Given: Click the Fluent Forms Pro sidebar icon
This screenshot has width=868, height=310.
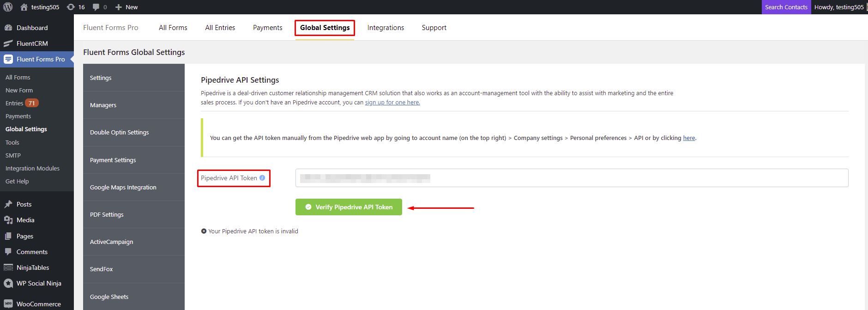Looking at the screenshot, I should 8,59.
